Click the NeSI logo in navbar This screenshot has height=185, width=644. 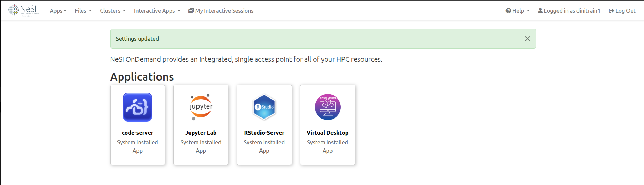[23, 10]
